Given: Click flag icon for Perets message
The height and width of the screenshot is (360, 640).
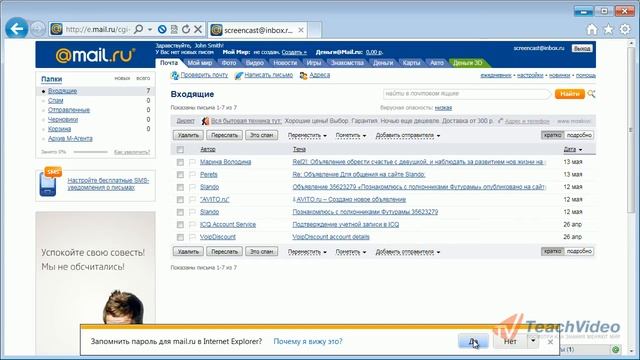Looking at the screenshot, I should 192,175.
